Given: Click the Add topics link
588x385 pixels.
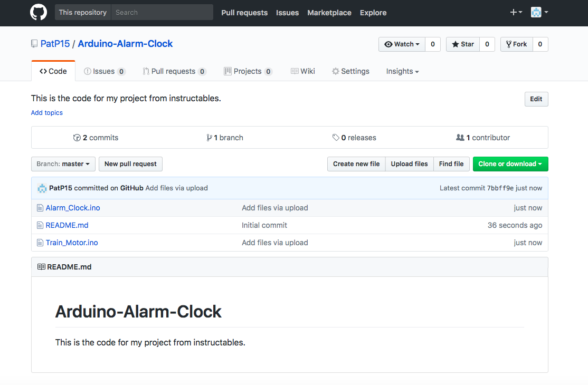Looking at the screenshot, I should point(47,113).
